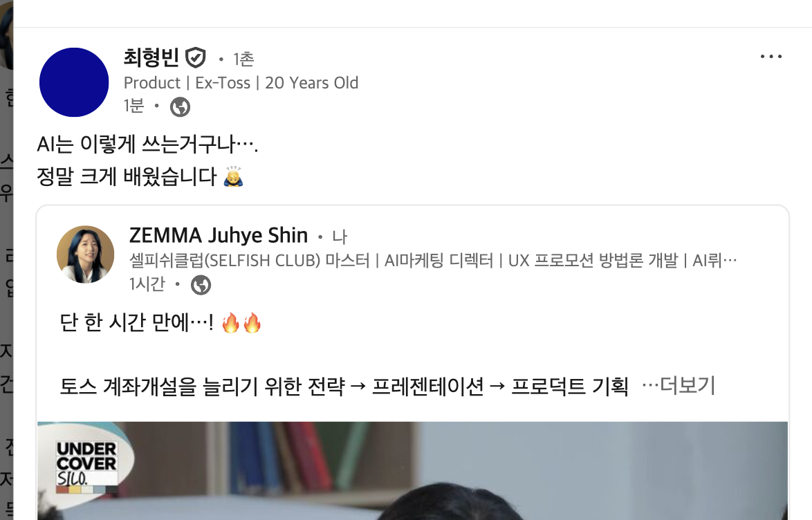The height and width of the screenshot is (520, 812).
Task: Click the fire emojis after 단 한 시간 만에
Action: tap(241, 323)
